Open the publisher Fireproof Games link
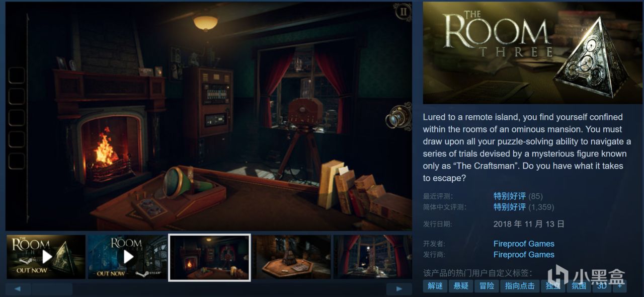 click(x=524, y=255)
